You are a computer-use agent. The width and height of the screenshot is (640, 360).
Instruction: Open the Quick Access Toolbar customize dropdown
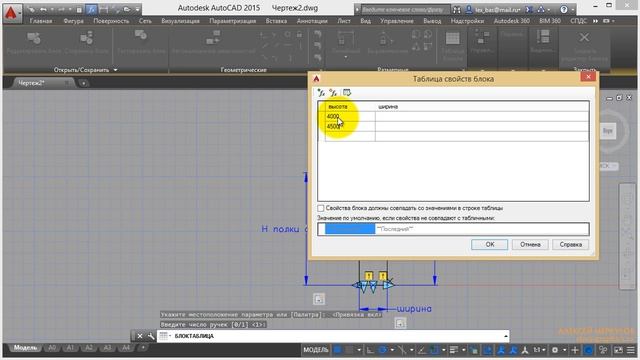138,9
